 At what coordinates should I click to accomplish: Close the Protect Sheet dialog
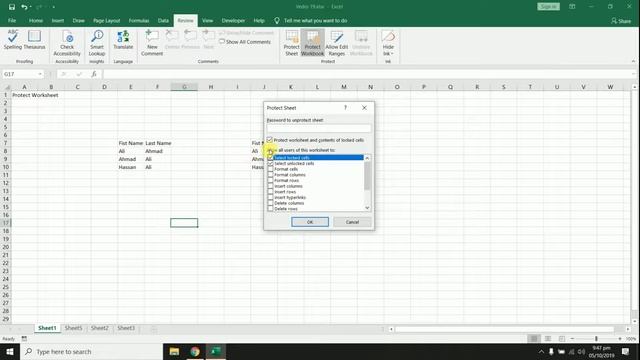point(364,108)
